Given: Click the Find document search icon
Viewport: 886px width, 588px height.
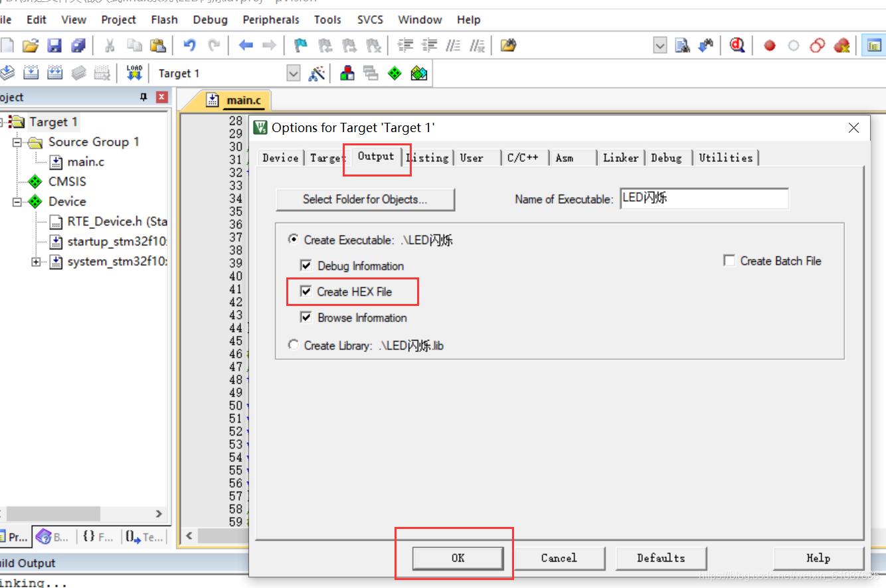Looking at the screenshot, I should coord(682,45).
